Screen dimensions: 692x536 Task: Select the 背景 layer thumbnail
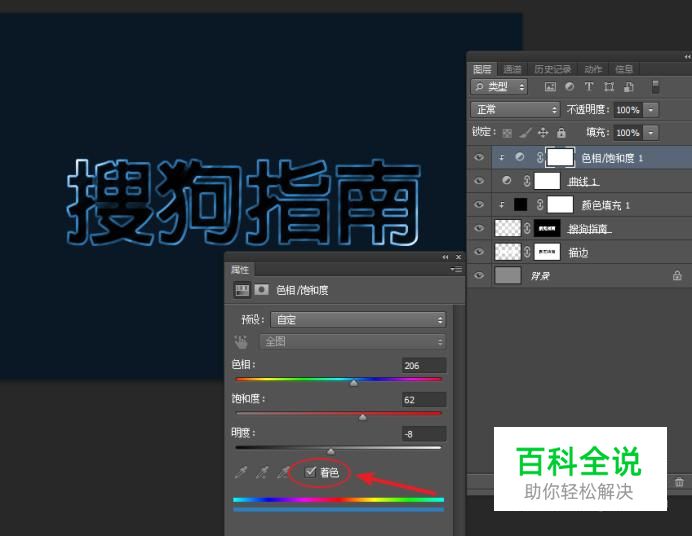point(508,275)
